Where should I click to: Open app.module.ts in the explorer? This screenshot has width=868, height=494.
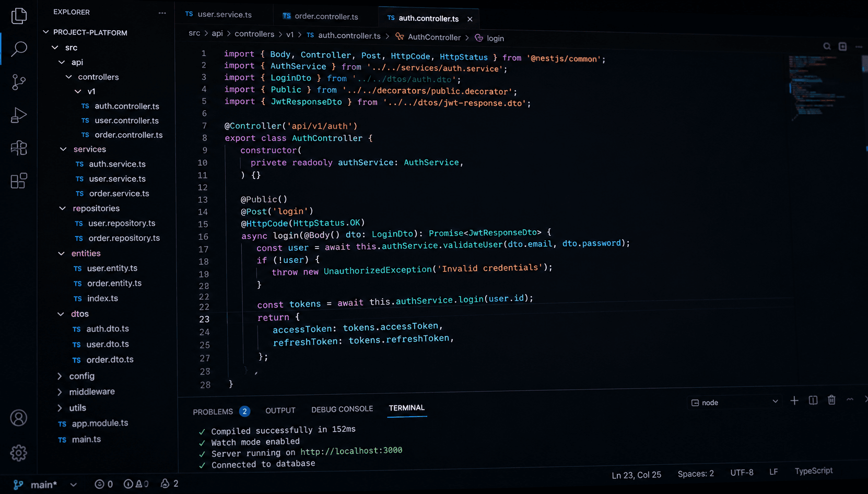(x=100, y=424)
